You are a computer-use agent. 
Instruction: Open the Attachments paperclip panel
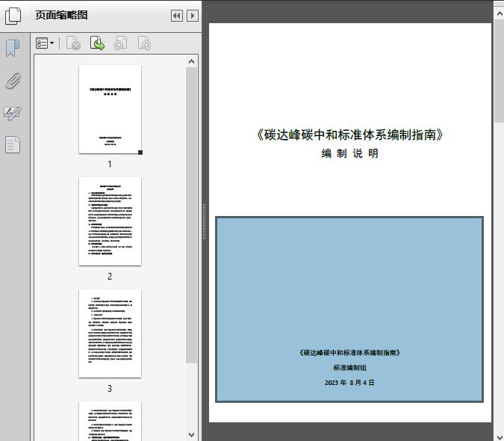[13, 81]
